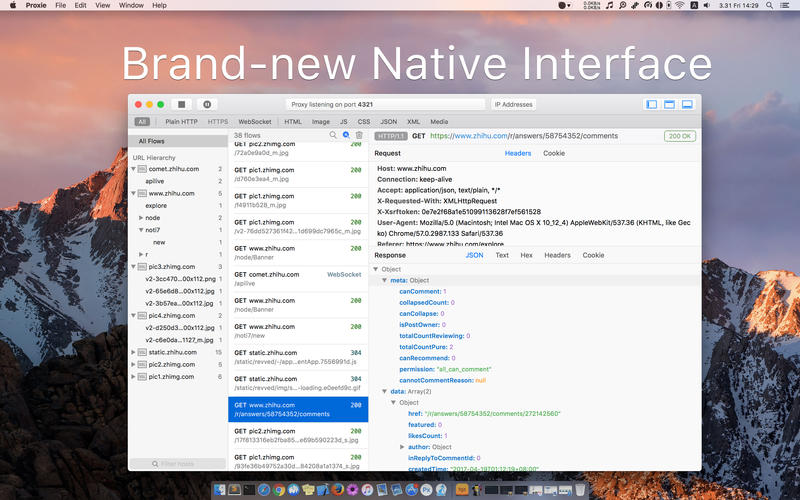This screenshot has height=500, width=800.
Task: Select the comet.zhihu.com WebSocket flow
Action: pyautogui.click(x=298, y=279)
